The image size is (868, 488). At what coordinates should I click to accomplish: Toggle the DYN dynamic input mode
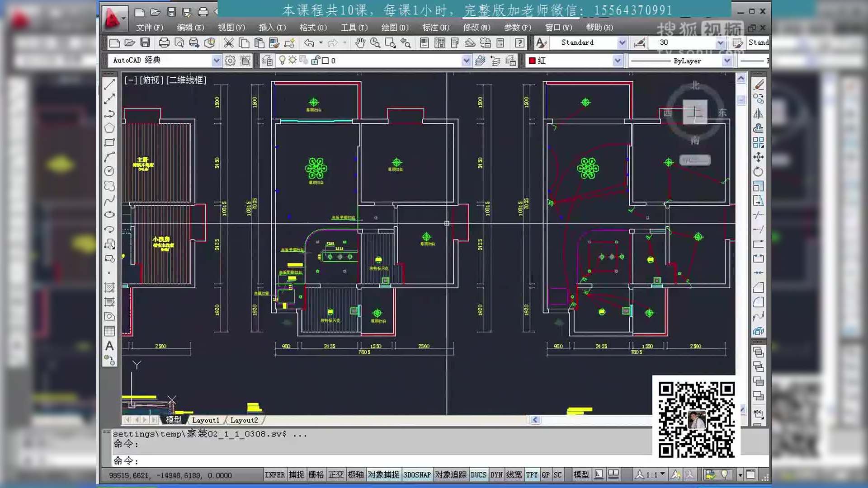coord(496,474)
